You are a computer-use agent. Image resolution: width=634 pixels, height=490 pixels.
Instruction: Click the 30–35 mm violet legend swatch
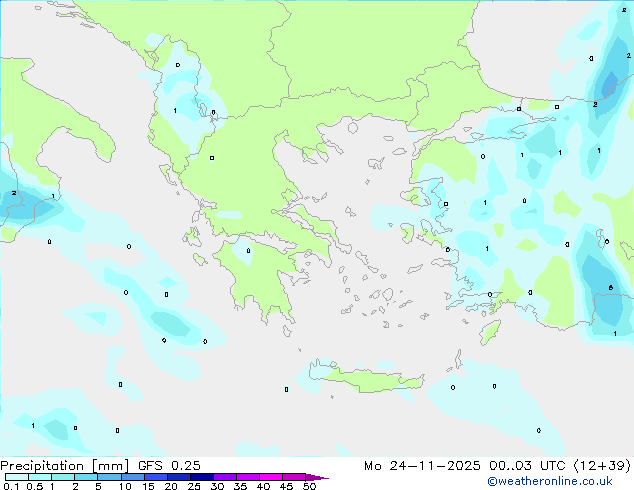pos(225,477)
